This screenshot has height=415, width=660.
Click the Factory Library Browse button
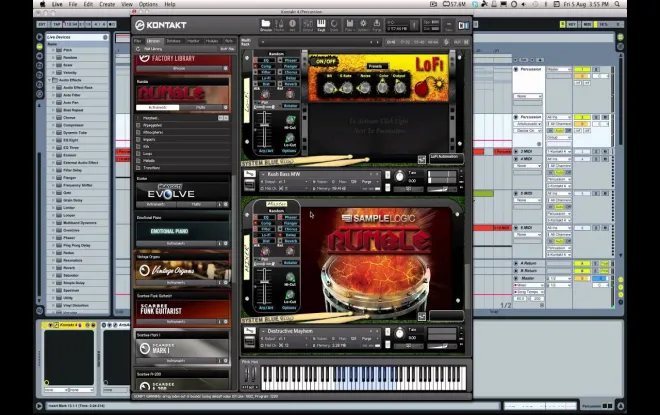179,68
